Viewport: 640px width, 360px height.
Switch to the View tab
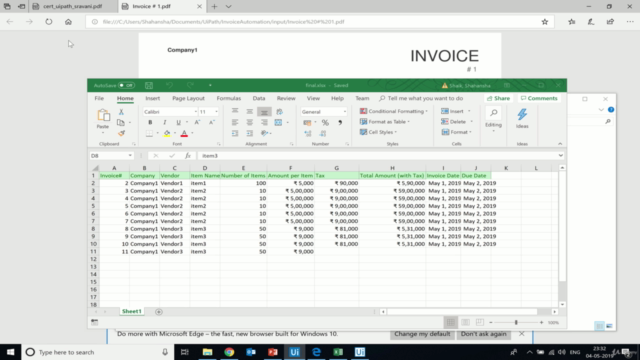tap(313, 98)
